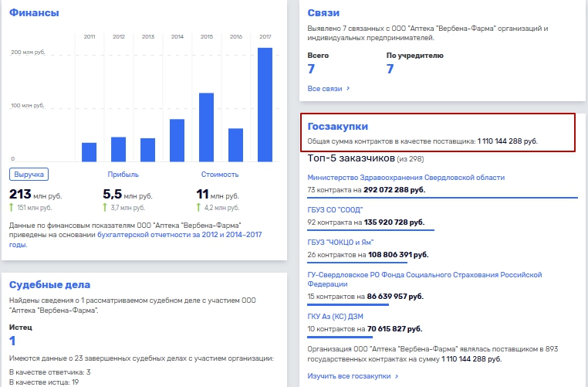
Task: Click the 86 639 957 руб. amount
Action: coord(395,296)
